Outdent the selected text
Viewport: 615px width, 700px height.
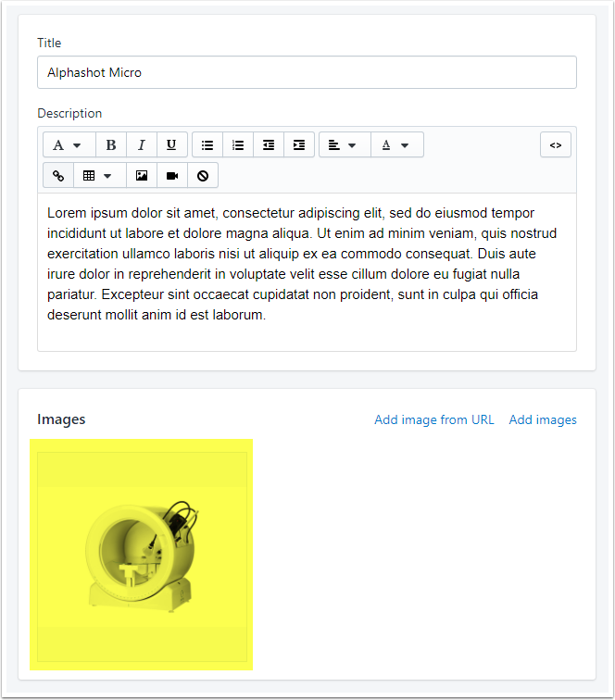coord(269,144)
